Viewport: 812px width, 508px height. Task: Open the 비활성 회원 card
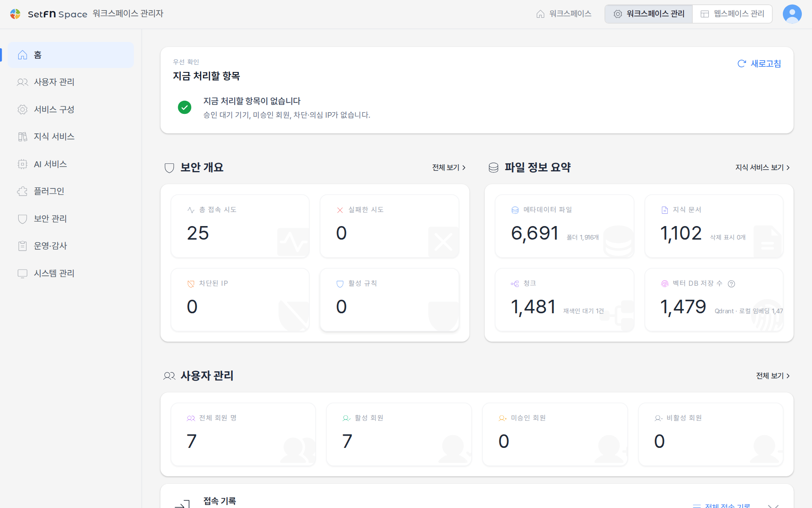click(711, 434)
